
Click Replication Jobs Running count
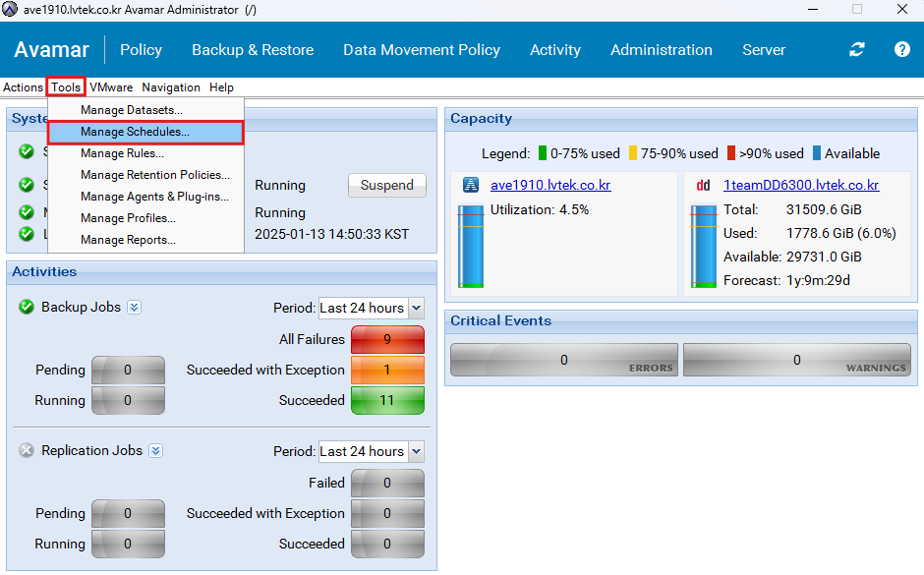(128, 544)
